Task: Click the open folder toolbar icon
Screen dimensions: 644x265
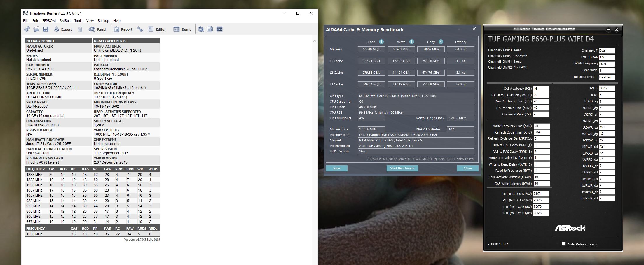Action: pyautogui.click(x=36, y=29)
